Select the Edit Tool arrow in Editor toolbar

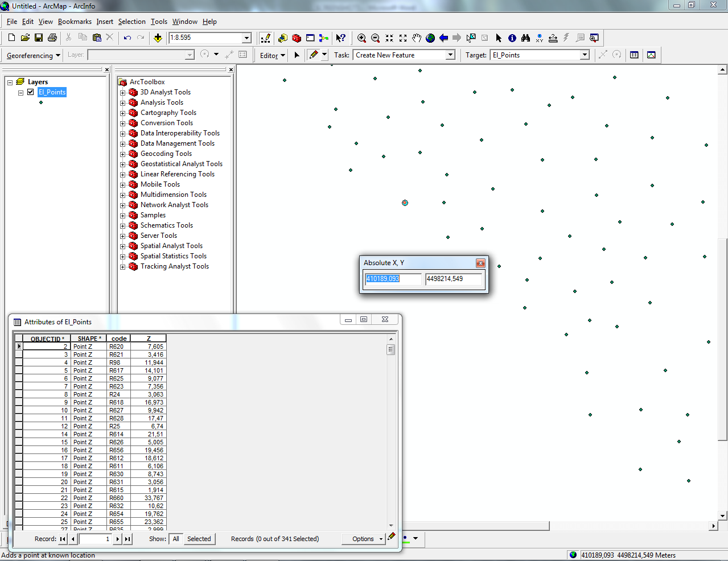click(x=297, y=55)
